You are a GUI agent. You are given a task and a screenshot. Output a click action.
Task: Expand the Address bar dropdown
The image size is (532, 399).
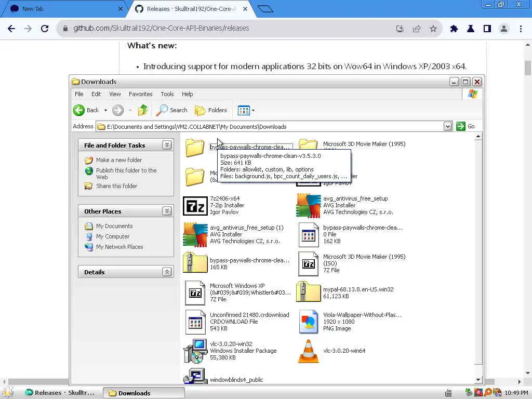point(447,126)
